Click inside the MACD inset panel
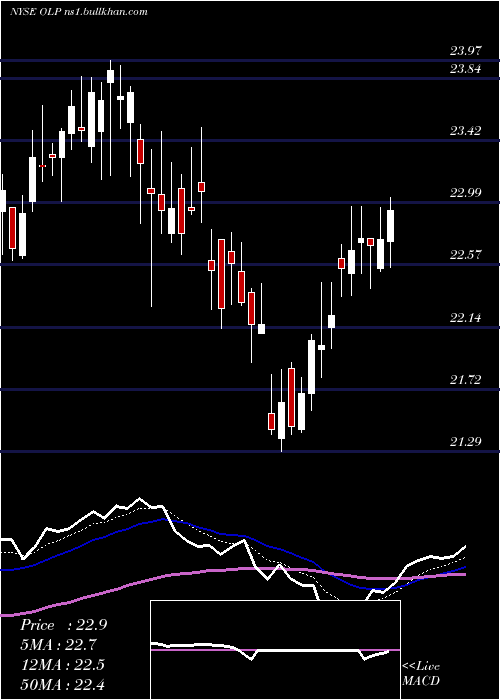Image resolution: width=500 pixels, height=700 pixels. point(275,650)
